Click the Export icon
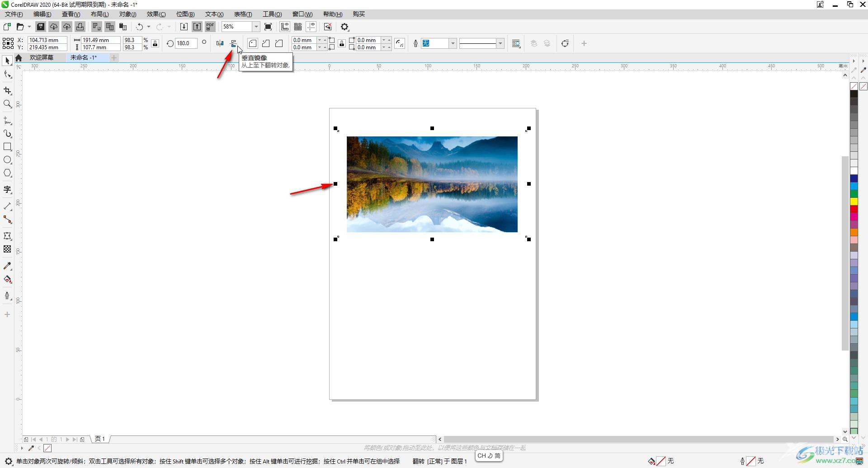The height and width of the screenshot is (468, 868). tap(197, 27)
